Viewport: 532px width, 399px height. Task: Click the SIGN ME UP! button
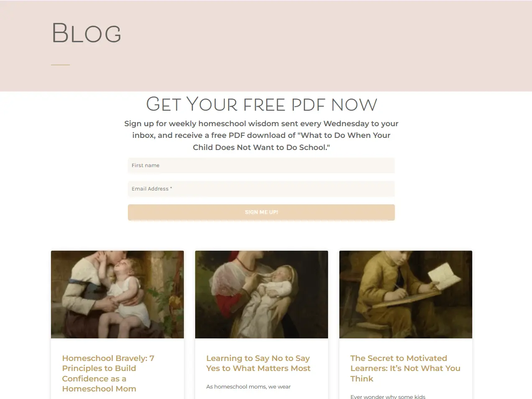pos(261,212)
